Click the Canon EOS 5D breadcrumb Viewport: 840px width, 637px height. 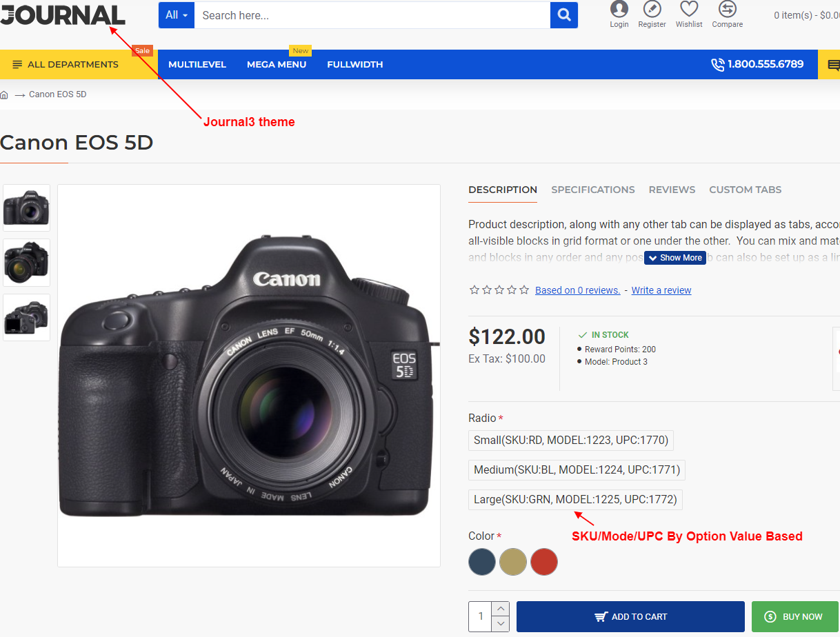point(58,94)
